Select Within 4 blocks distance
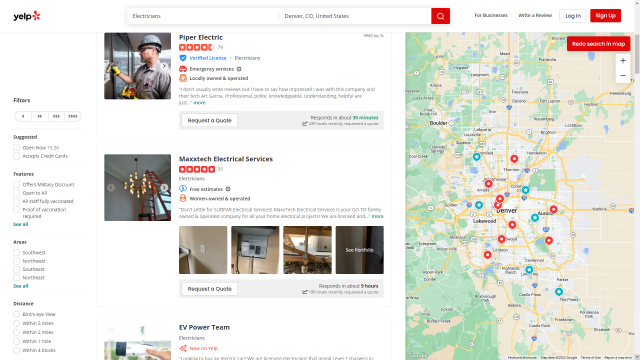640x360 pixels. (16, 350)
